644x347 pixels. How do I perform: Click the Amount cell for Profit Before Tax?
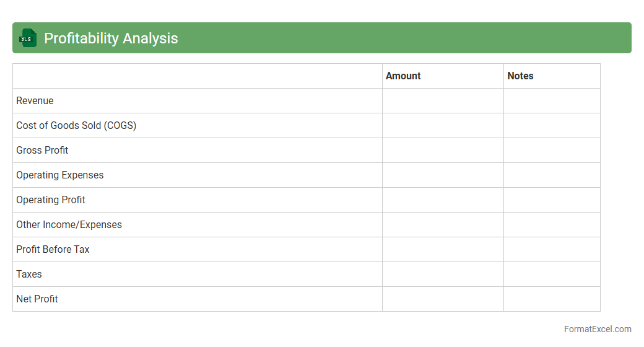[x=443, y=249]
